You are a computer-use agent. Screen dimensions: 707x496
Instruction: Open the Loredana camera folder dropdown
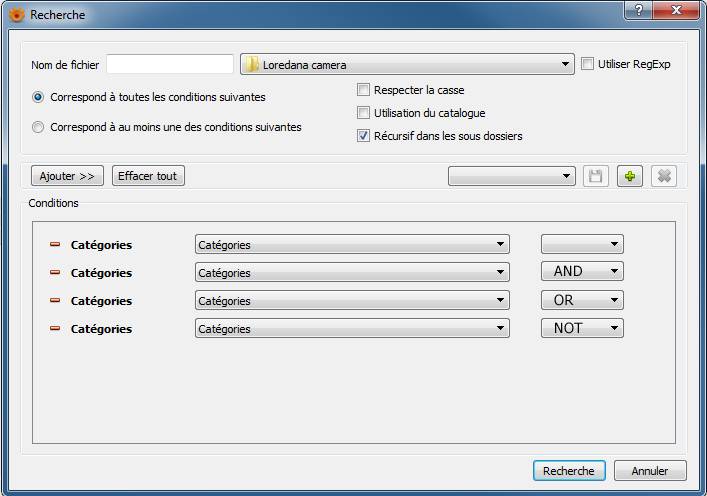(x=407, y=65)
